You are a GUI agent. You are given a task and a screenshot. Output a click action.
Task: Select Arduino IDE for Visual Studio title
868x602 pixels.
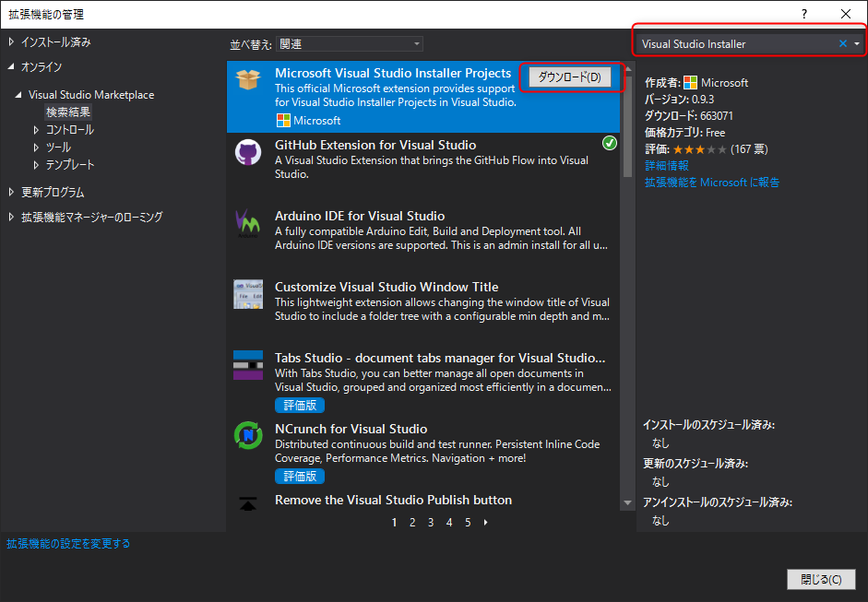[360, 216]
